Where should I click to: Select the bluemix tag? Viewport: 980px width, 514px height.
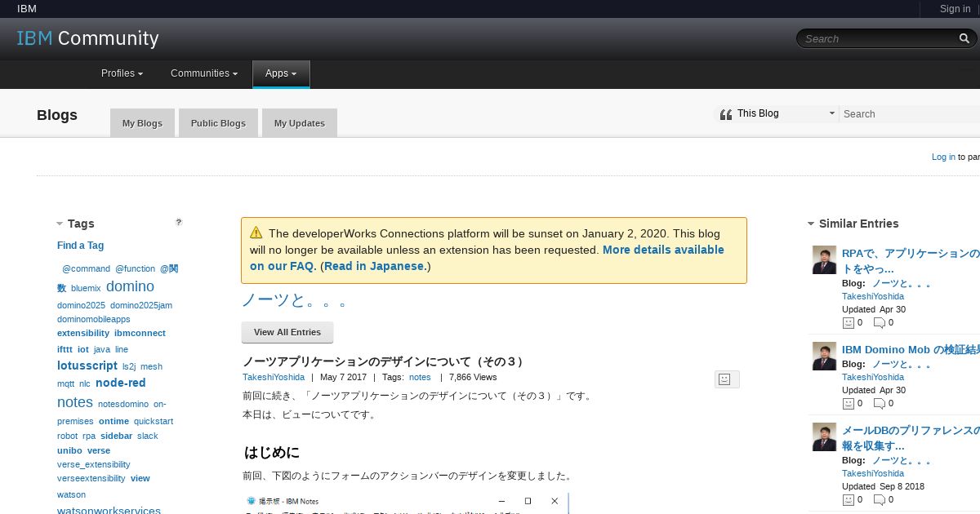(86, 288)
